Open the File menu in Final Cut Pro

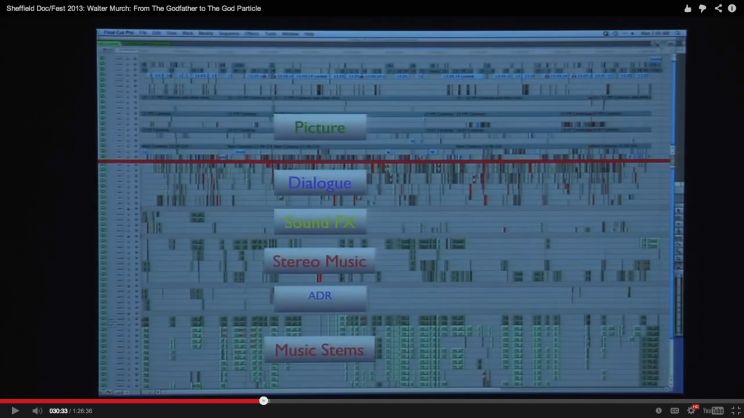[144, 33]
